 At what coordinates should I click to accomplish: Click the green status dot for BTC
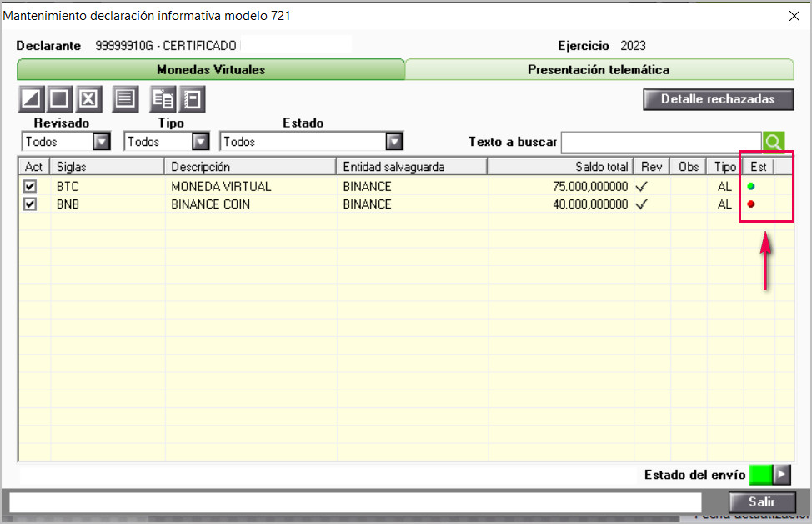pos(751,187)
